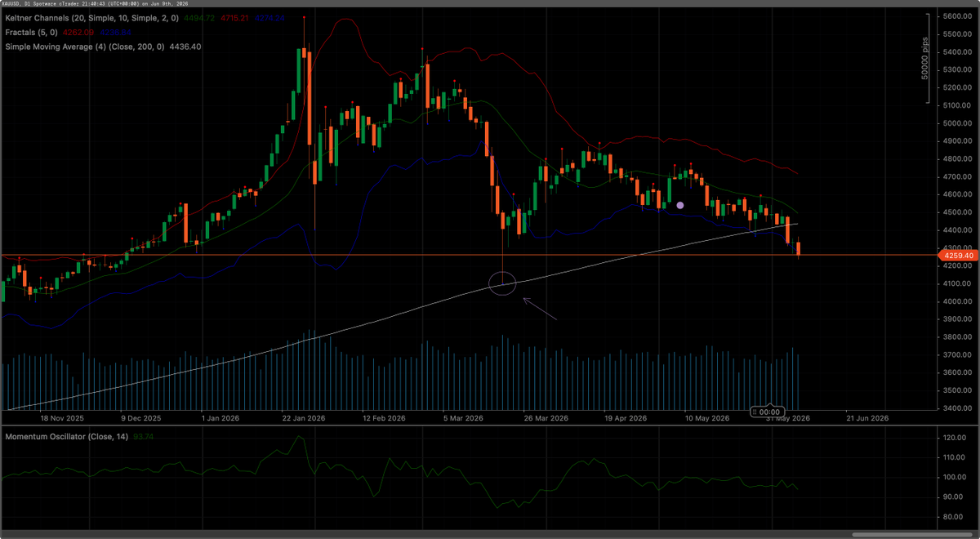Click the 5600.00 price axis label

pos(955,16)
